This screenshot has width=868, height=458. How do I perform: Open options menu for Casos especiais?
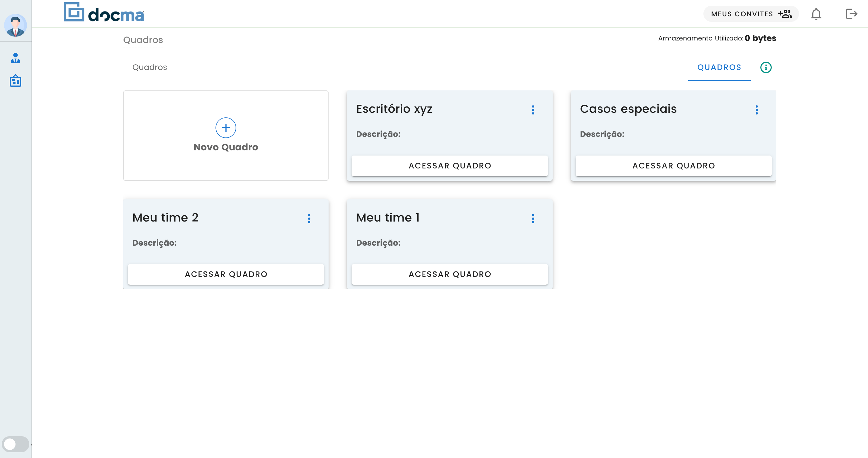(x=757, y=110)
